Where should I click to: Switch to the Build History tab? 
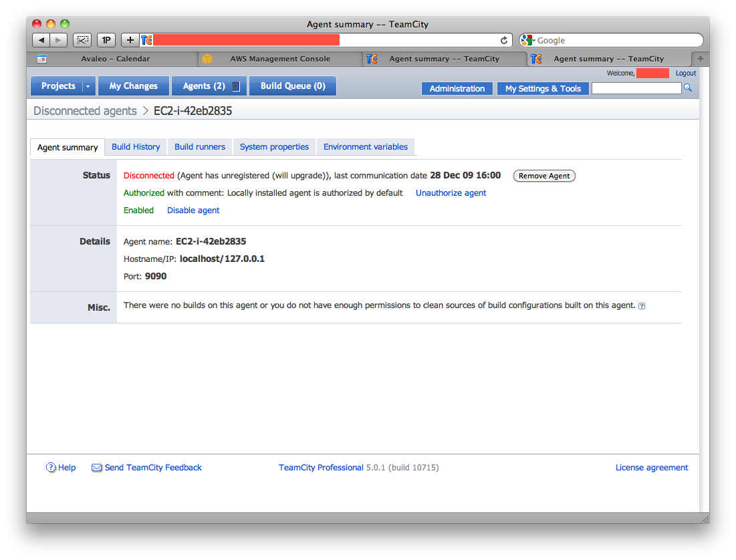click(136, 146)
